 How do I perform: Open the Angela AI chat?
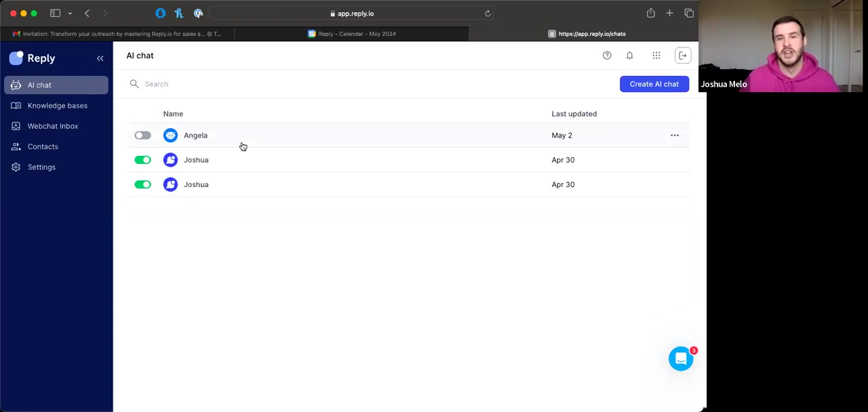tap(195, 136)
